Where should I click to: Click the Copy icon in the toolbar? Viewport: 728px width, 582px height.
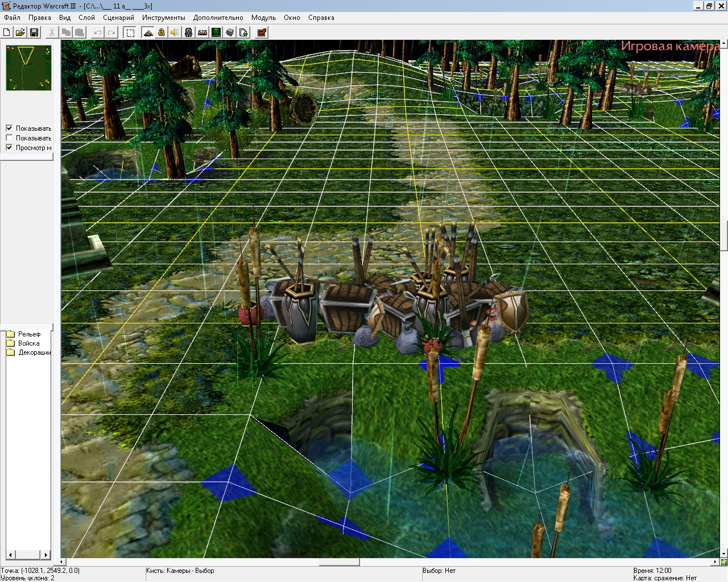point(66,32)
